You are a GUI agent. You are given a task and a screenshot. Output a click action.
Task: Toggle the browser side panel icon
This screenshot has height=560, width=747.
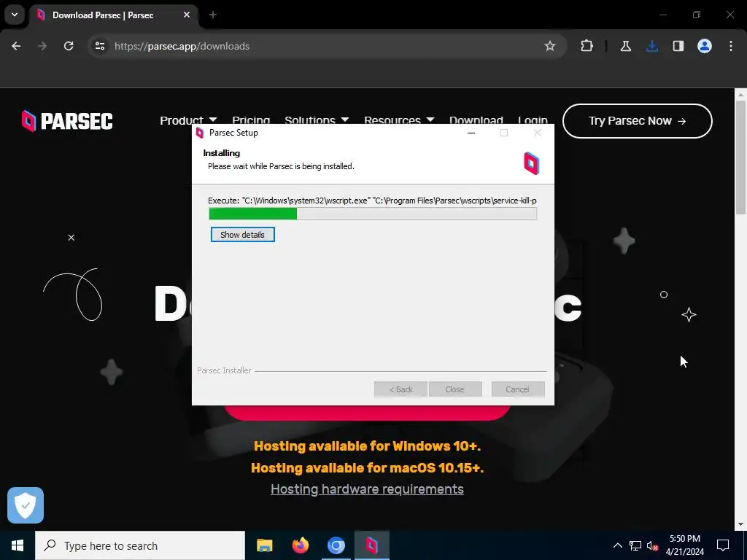(678, 46)
